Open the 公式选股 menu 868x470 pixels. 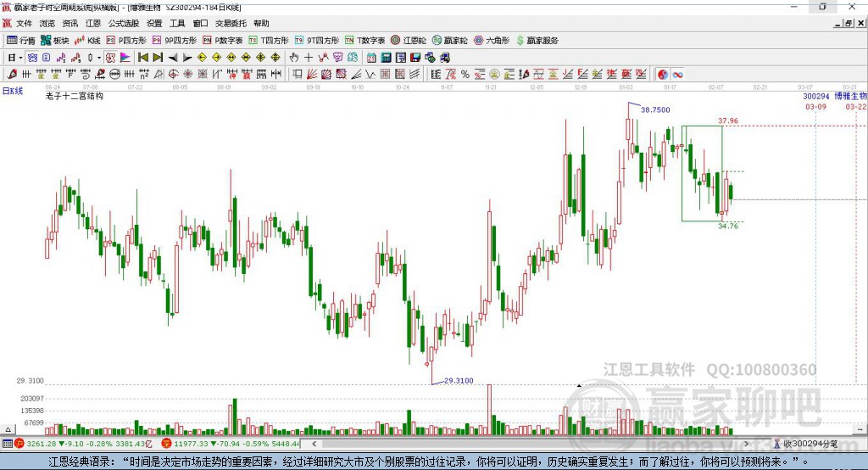click(x=124, y=23)
